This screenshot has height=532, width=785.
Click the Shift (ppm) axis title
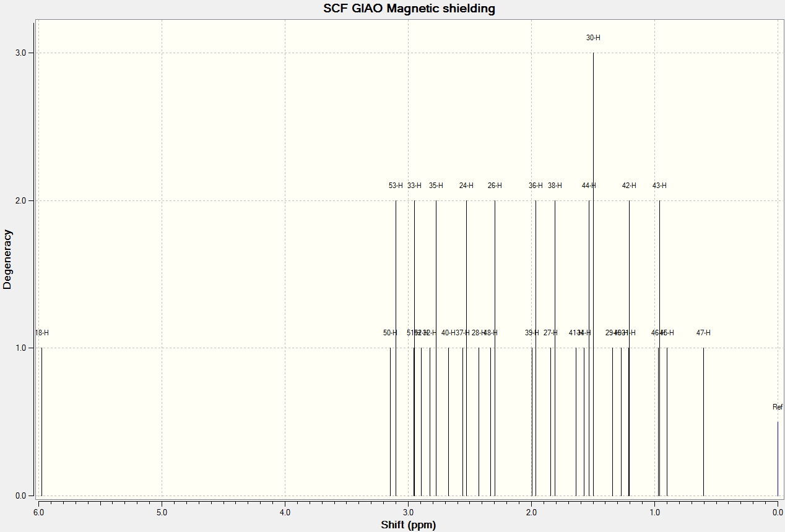pyautogui.click(x=409, y=525)
